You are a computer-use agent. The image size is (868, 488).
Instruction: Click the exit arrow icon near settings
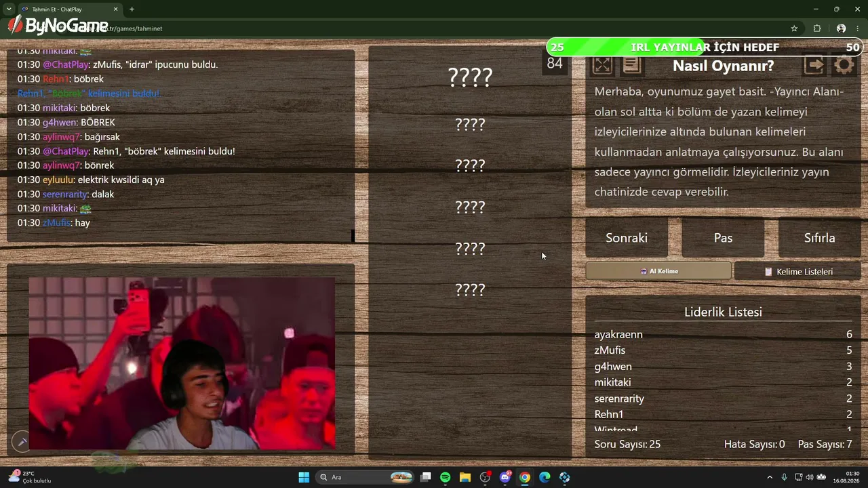coord(814,65)
